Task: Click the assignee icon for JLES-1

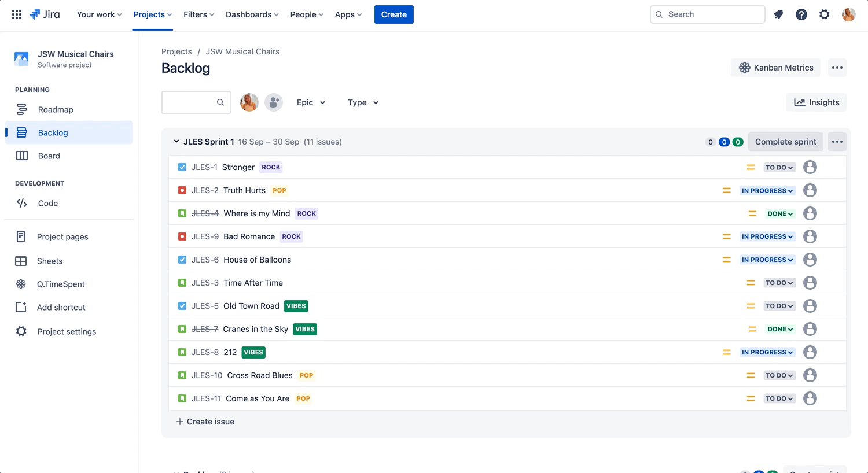Action: pyautogui.click(x=810, y=167)
